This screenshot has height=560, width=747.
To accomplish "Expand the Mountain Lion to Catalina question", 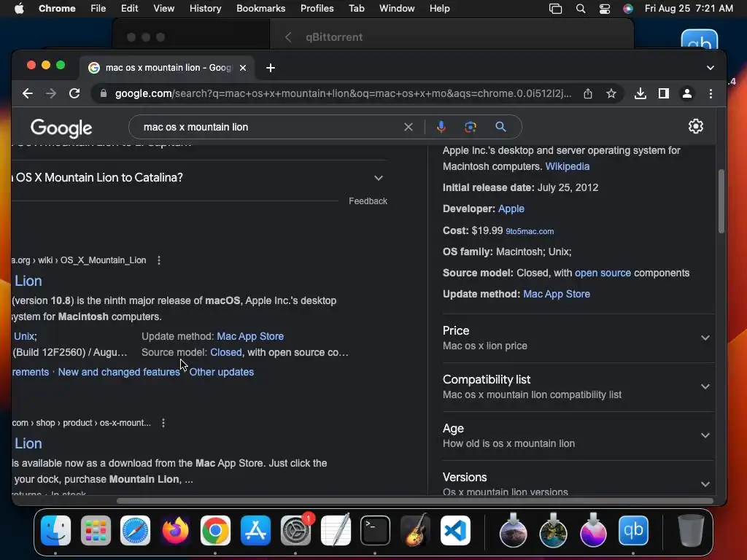I will 200,178.
